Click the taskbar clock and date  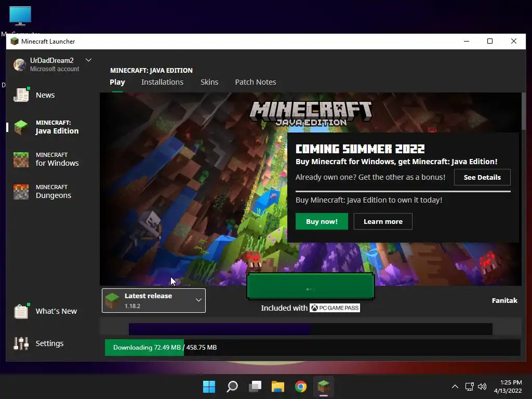(508, 387)
